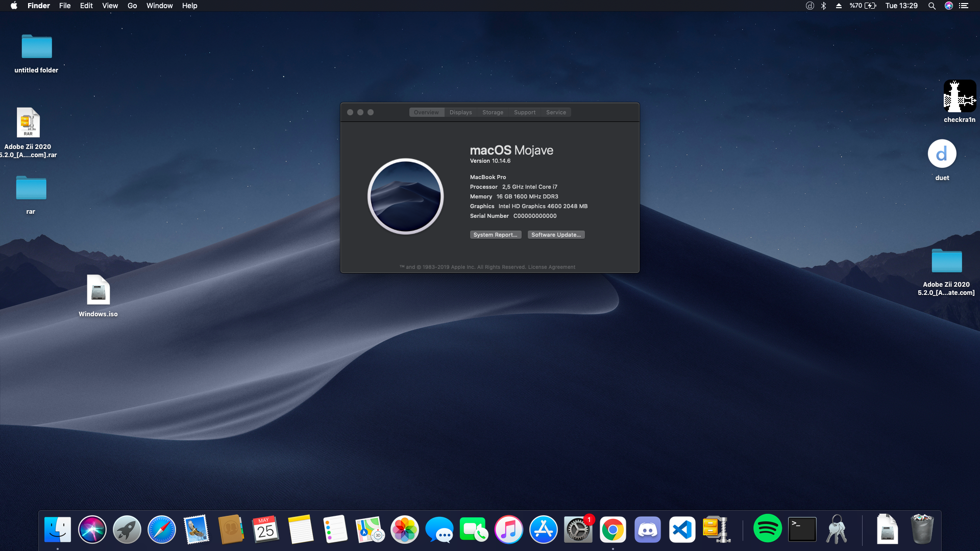Open the Window menu

click(x=159, y=6)
